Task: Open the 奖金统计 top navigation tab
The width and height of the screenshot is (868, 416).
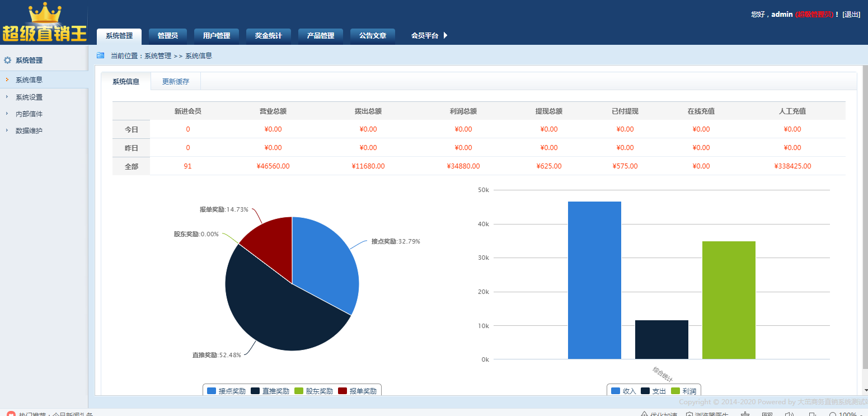Action: click(x=268, y=36)
